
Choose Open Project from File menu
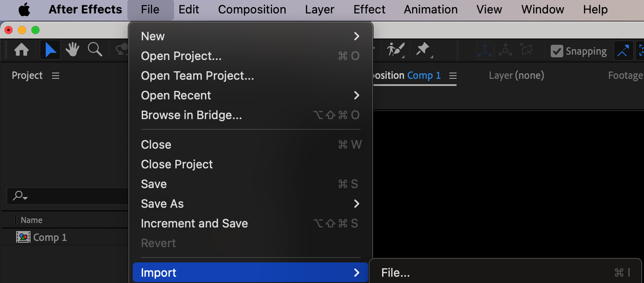click(181, 56)
